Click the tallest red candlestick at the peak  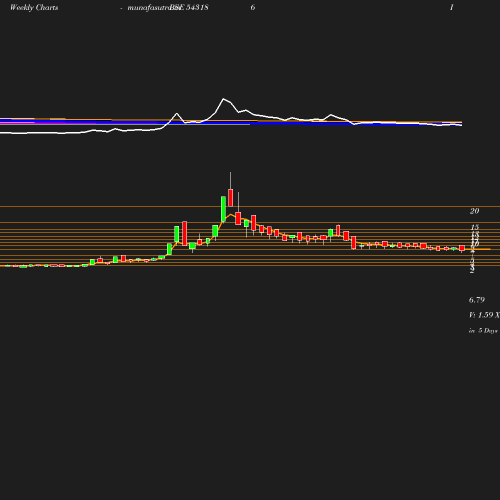click(230, 198)
